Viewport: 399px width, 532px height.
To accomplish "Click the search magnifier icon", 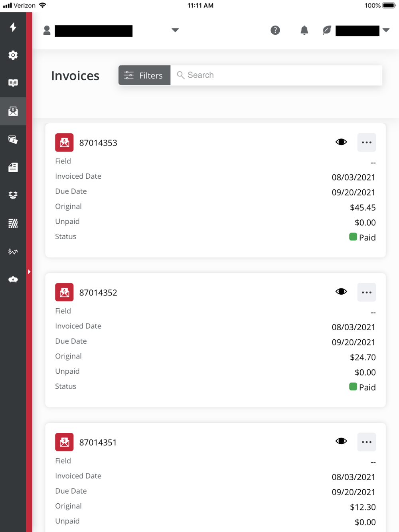I will point(180,75).
